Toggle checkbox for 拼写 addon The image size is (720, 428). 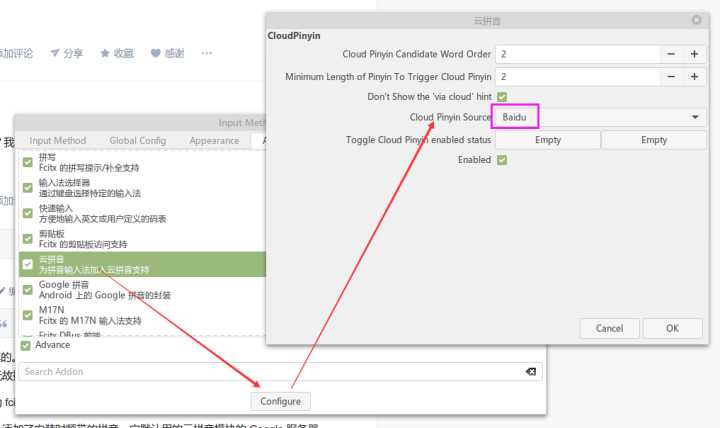(x=28, y=162)
